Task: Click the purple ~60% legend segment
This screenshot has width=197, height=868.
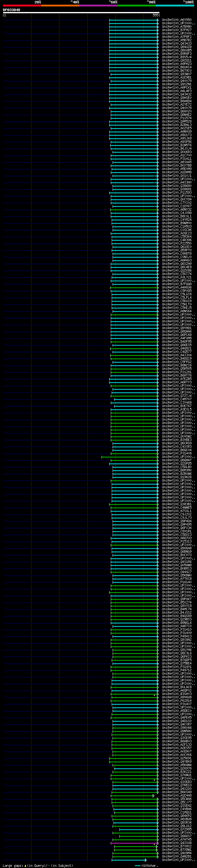Action: tap(98, 6)
